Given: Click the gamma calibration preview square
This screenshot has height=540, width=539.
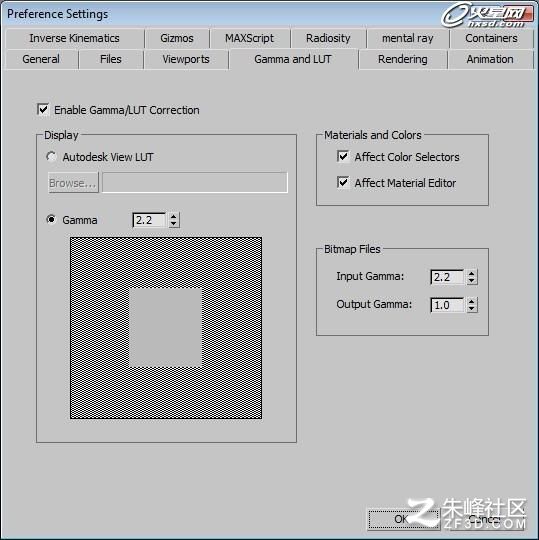Looking at the screenshot, I should click(x=166, y=328).
